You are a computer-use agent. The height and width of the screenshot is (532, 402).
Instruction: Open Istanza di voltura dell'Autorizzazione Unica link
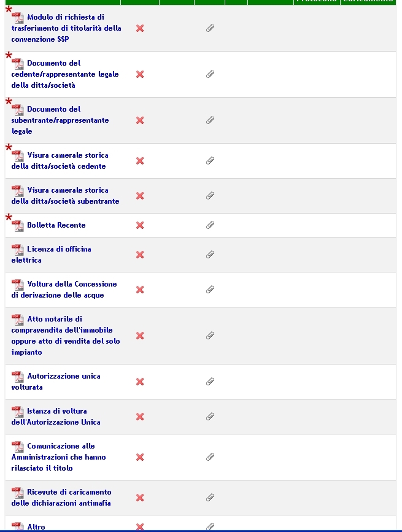click(56, 417)
